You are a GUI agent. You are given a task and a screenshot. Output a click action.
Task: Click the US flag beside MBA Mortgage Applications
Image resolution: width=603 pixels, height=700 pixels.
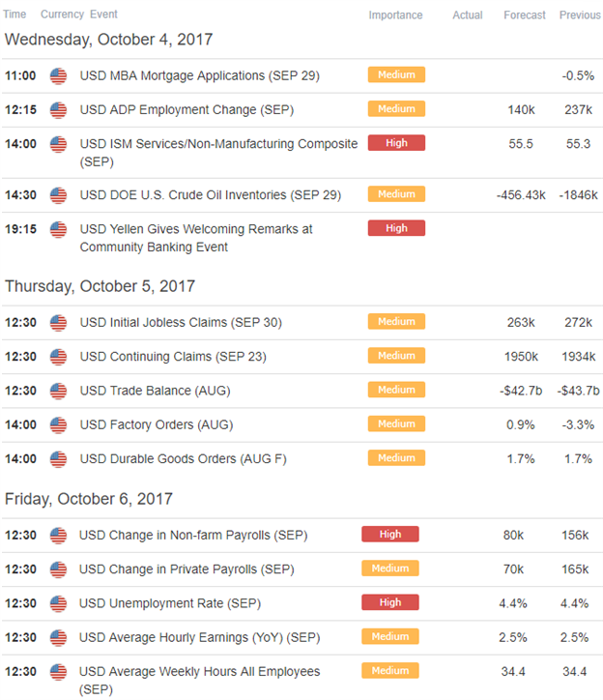[x=58, y=75]
